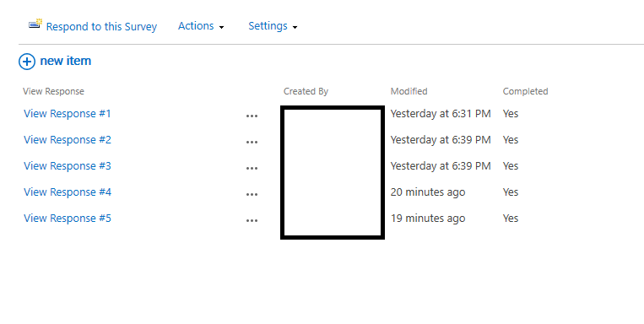Image resolution: width=644 pixels, height=324 pixels.
Task: Click Completed 'Yes' for Response #4
Action: 511,192
